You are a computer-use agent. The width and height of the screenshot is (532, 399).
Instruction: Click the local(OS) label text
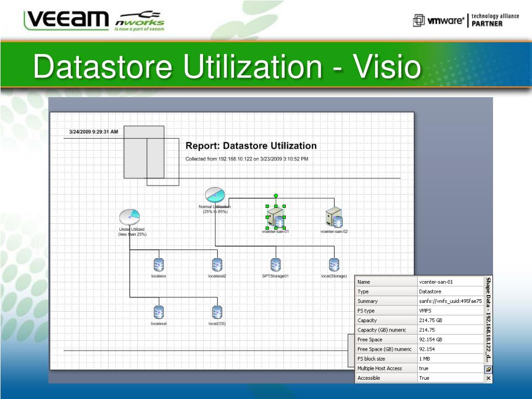pyautogui.click(x=217, y=323)
